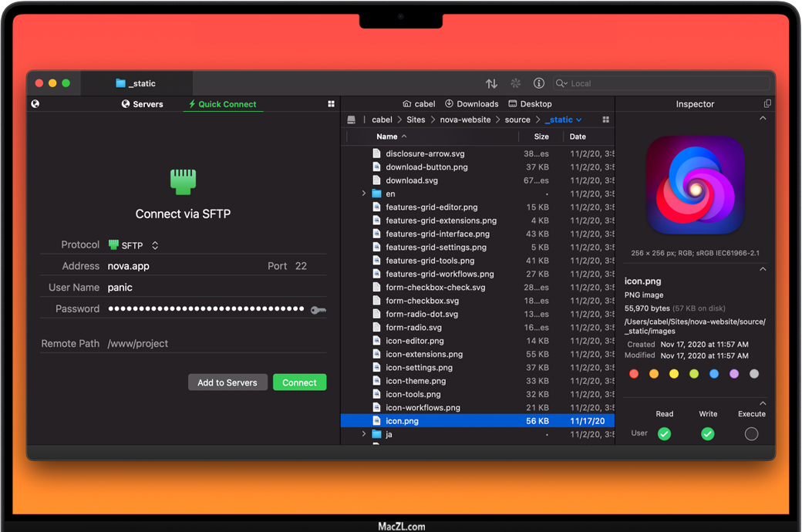Switch to the Servers tab
802x532 pixels.
pos(143,104)
